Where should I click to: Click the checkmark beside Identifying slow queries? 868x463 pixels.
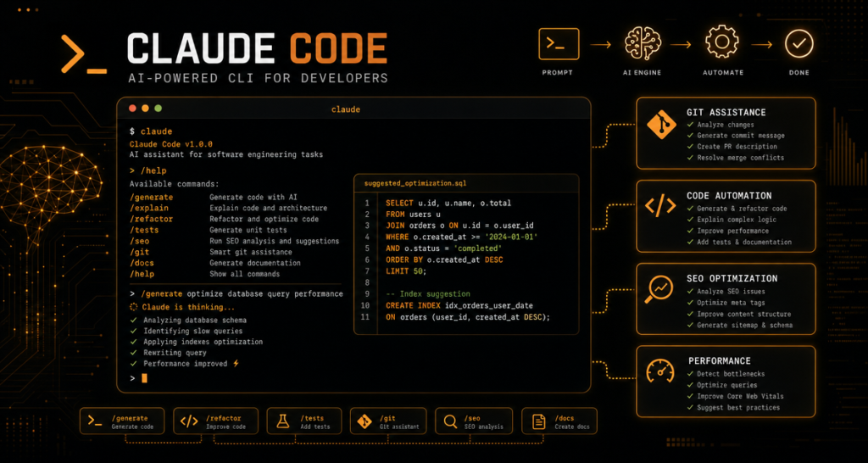[133, 331]
